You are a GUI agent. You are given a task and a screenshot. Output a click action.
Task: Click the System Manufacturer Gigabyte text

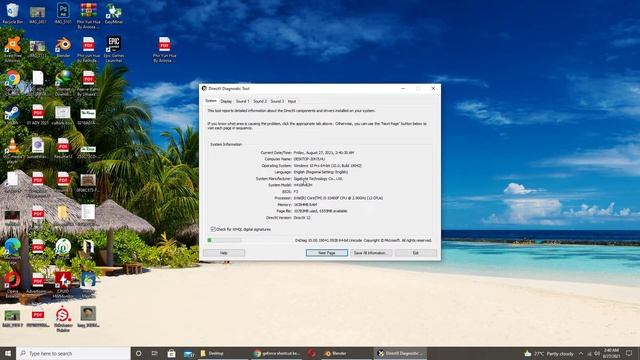pos(318,178)
